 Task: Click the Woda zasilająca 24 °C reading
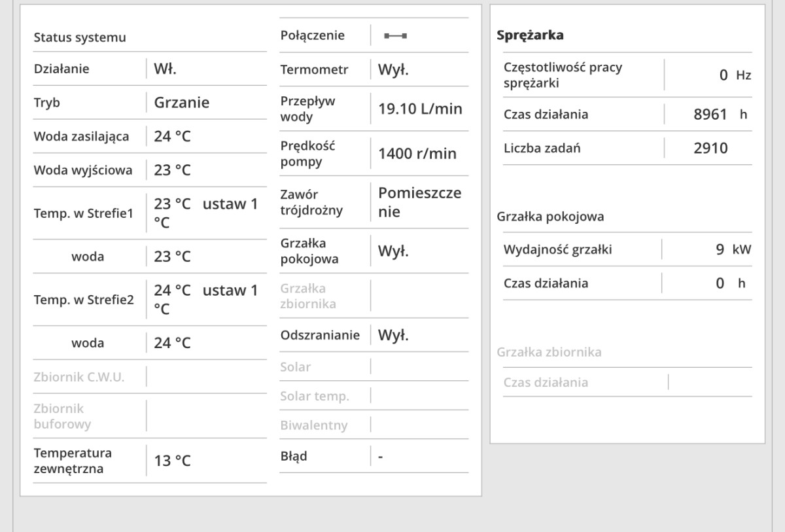pos(172,137)
